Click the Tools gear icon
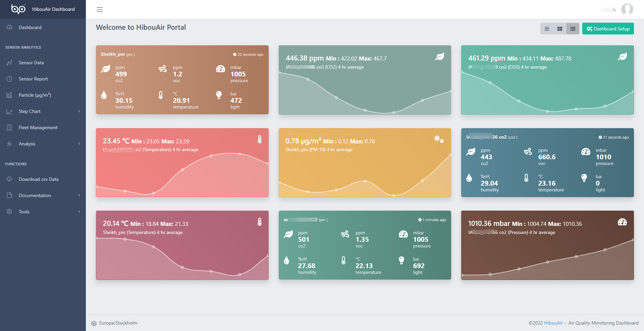644x331 pixels. click(x=9, y=212)
